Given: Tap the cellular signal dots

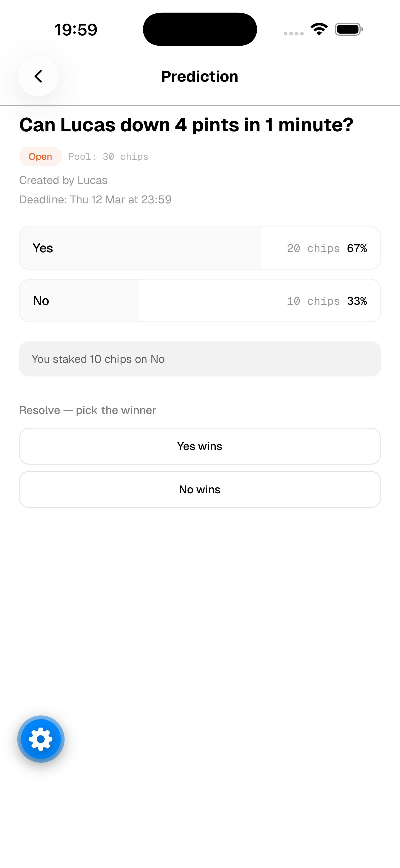Looking at the screenshot, I should (x=294, y=33).
